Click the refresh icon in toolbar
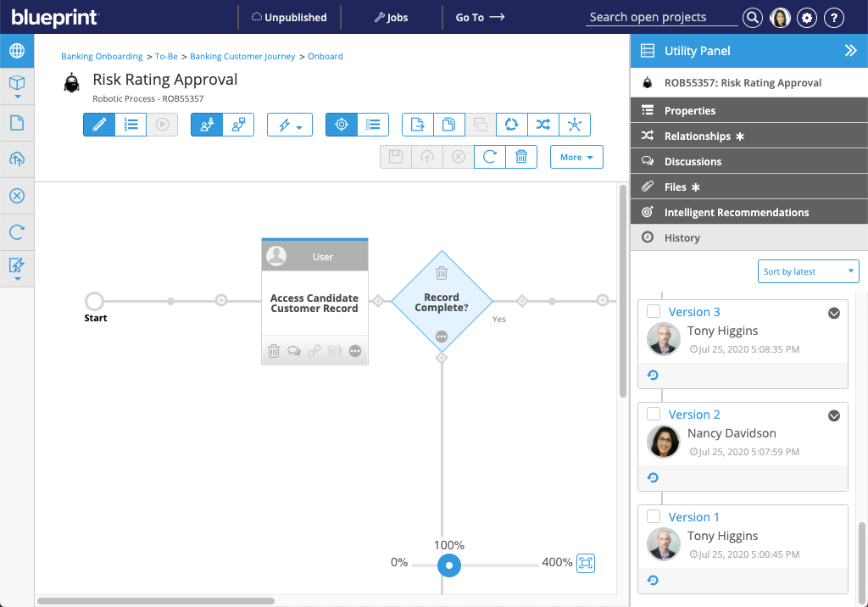 pyautogui.click(x=489, y=157)
